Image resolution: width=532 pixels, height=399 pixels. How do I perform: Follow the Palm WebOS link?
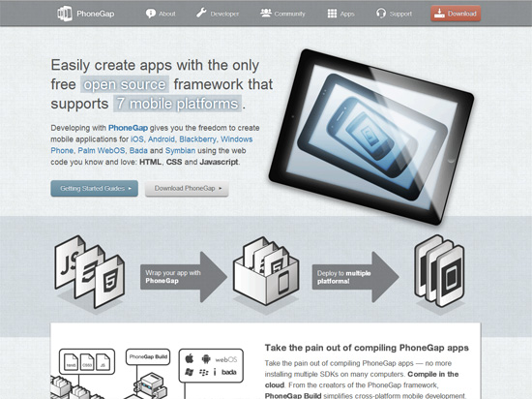tap(102, 150)
